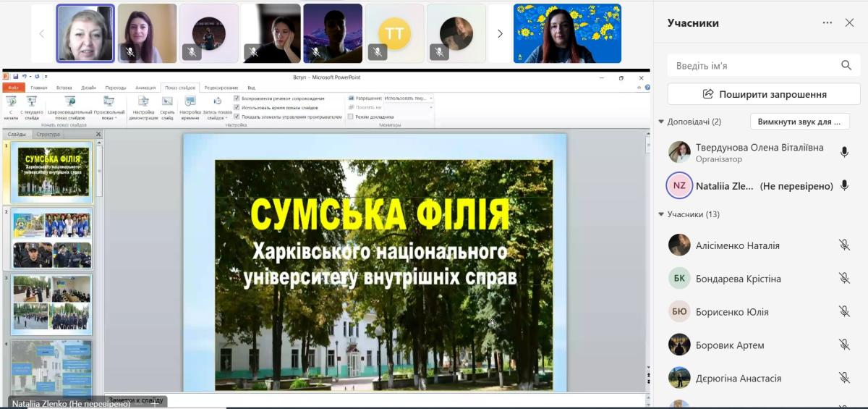This screenshot has width=868, height=409.
Task: Toggle 'Использовать время показа слайдов' checkbox
Action: 237,107
